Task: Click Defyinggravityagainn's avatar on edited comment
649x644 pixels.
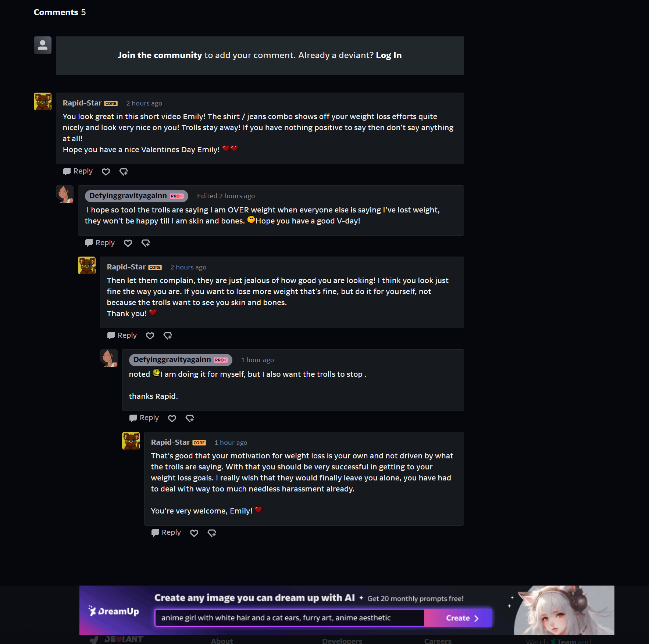Action: point(65,194)
